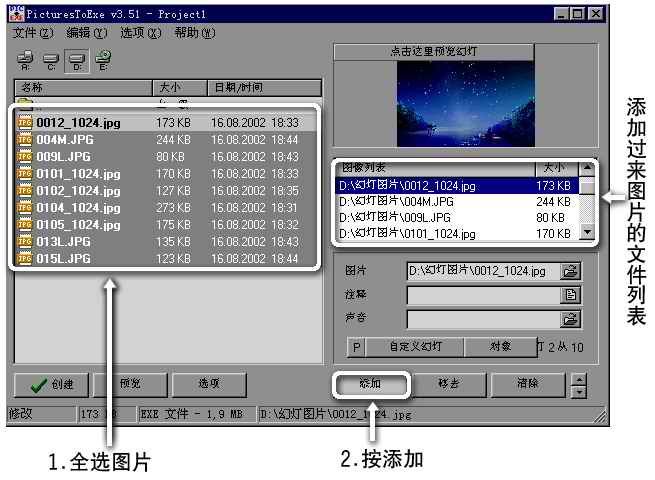The image size is (655, 480).
Task: Click the 预览 button
Action: (x=130, y=384)
